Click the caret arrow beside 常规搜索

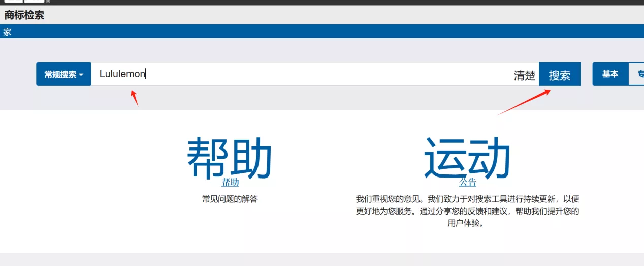(x=81, y=75)
